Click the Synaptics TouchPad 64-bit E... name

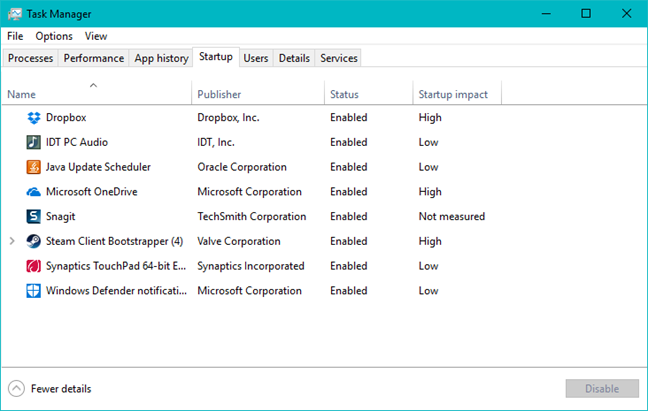(x=116, y=266)
